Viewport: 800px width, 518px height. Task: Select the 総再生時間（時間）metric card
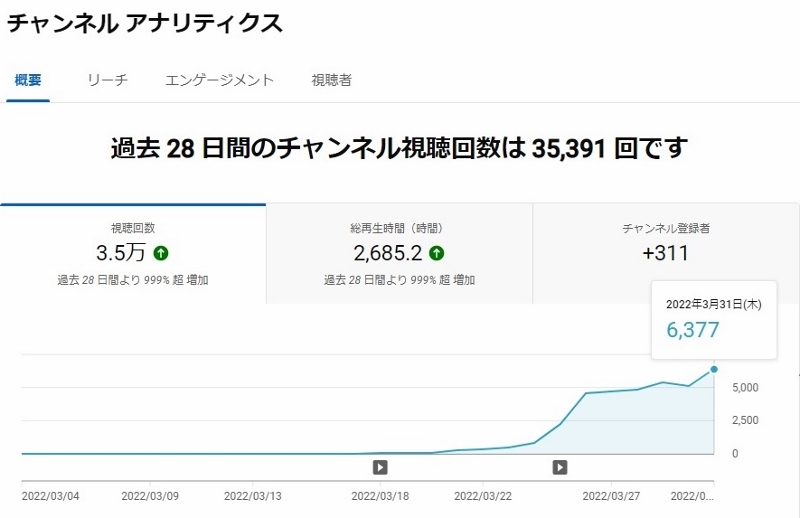coord(399,254)
